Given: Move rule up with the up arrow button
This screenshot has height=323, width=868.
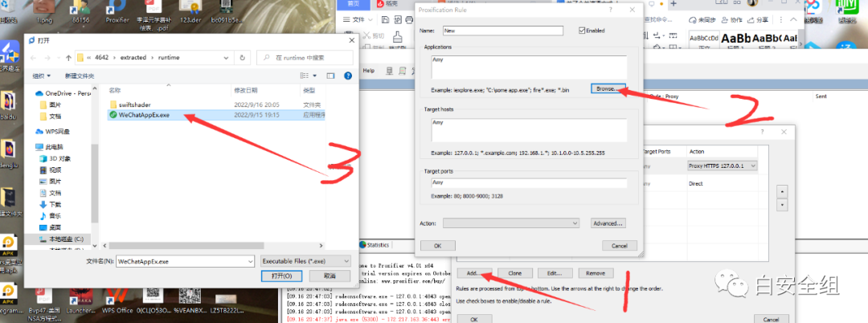Looking at the screenshot, I should 782,191.
